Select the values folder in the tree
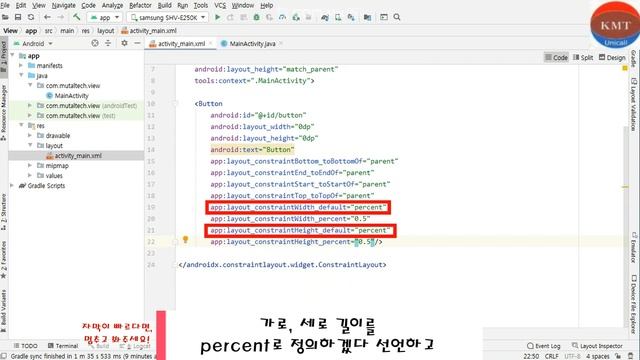 (x=54, y=176)
